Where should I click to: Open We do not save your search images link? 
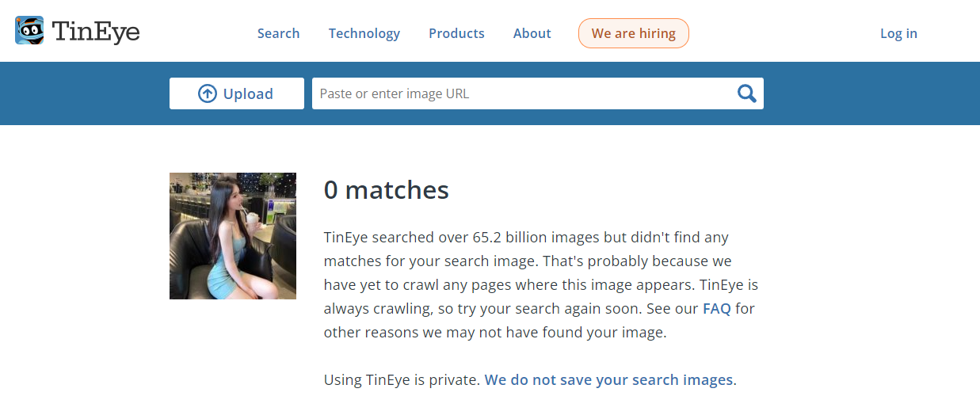coord(608,379)
